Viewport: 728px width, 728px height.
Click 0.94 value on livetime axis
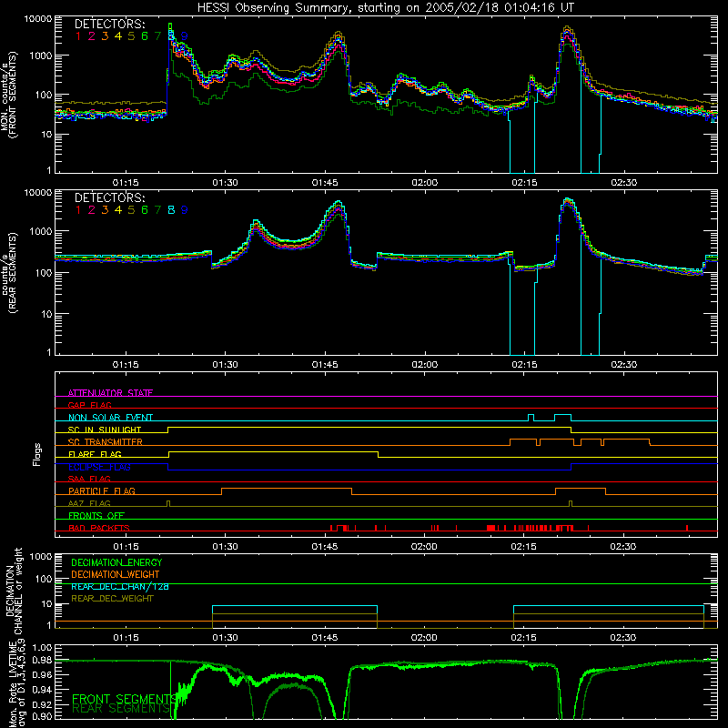(x=43, y=690)
